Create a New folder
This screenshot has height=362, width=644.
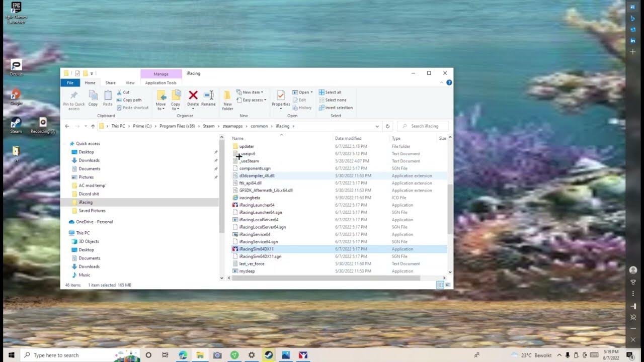pos(227,100)
